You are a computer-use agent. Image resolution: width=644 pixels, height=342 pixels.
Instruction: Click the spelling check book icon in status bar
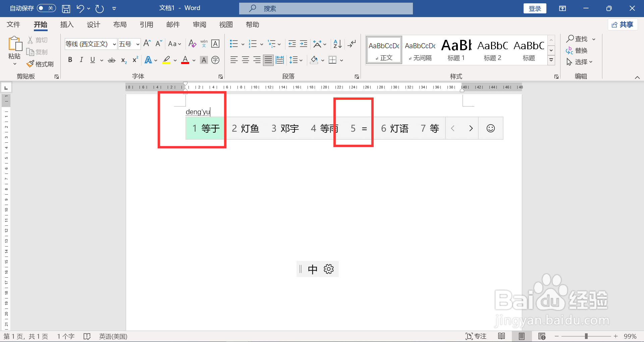(x=87, y=336)
